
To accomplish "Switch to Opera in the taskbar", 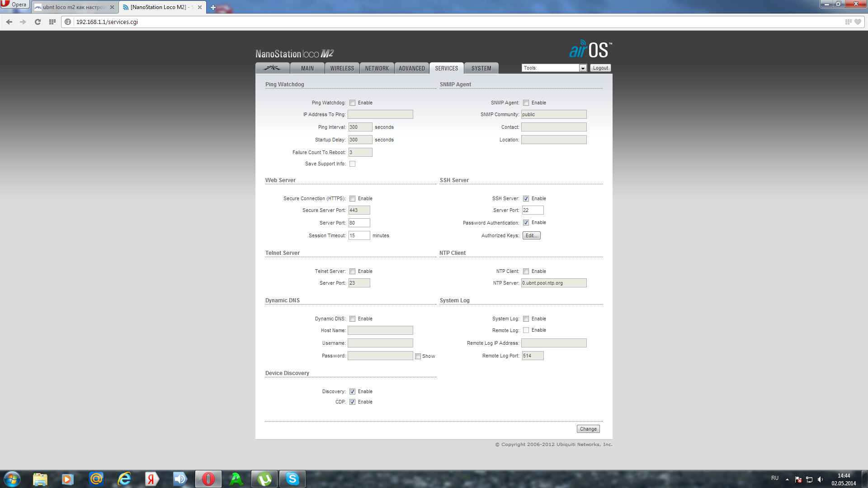I will tap(208, 479).
